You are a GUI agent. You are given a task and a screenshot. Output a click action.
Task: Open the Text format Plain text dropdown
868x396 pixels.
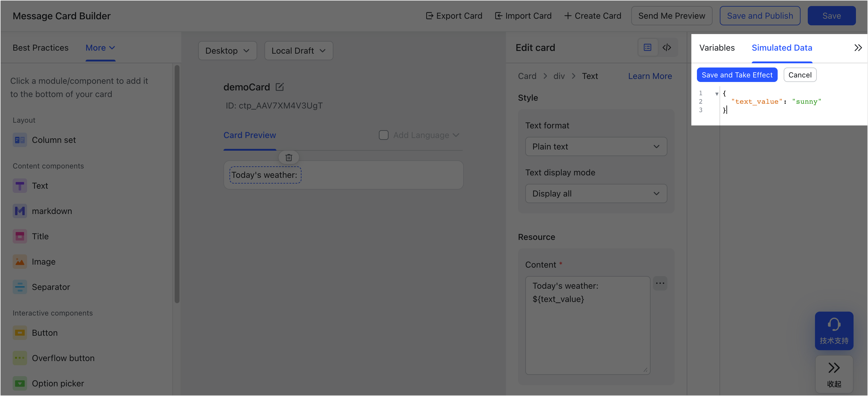[596, 147]
